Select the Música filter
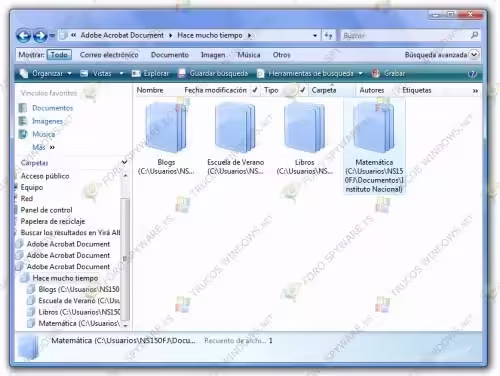Image resolution: width=500 pixels, height=376 pixels. (249, 55)
